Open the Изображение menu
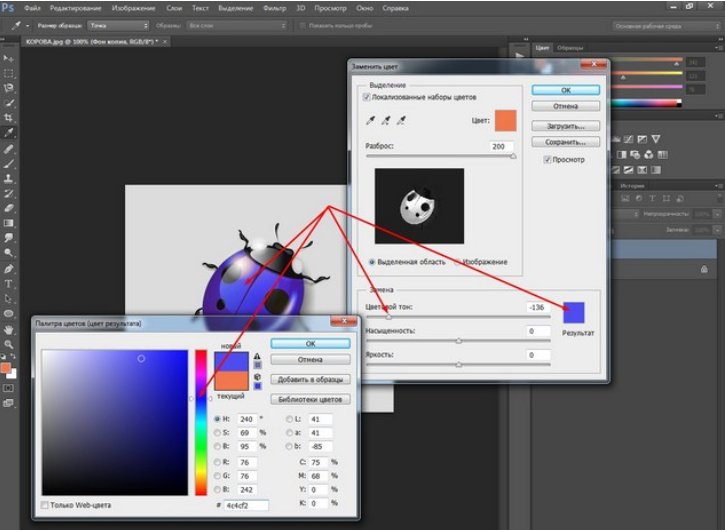 [133, 8]
